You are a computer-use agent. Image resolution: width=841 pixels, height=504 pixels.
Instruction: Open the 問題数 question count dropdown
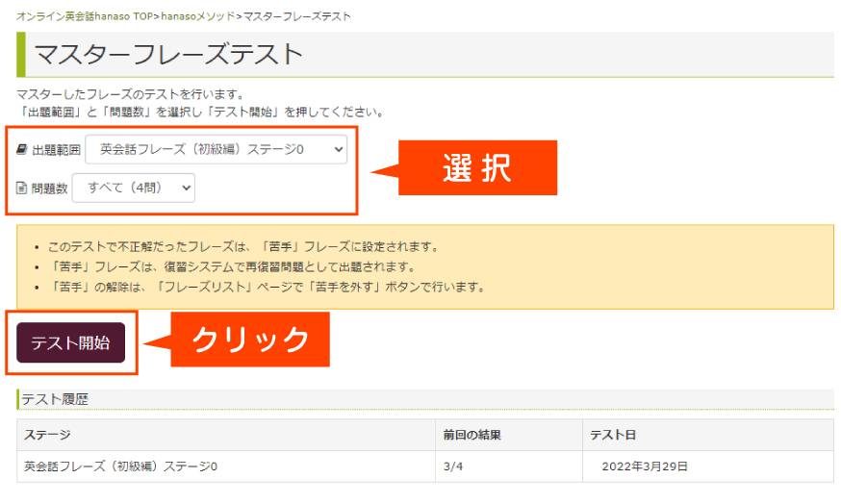[134, 188]
